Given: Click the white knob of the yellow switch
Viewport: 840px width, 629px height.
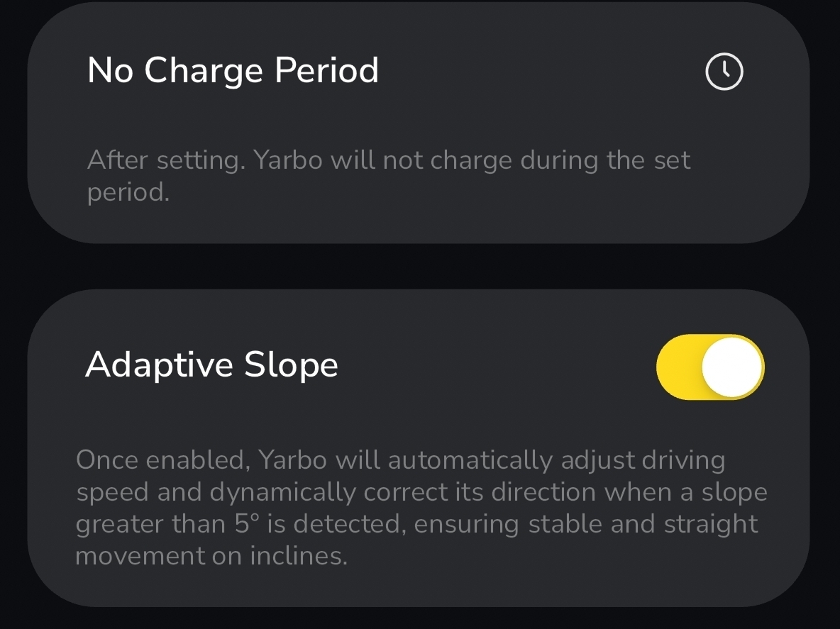Looking at the screenshot, I should coord(732,367).
